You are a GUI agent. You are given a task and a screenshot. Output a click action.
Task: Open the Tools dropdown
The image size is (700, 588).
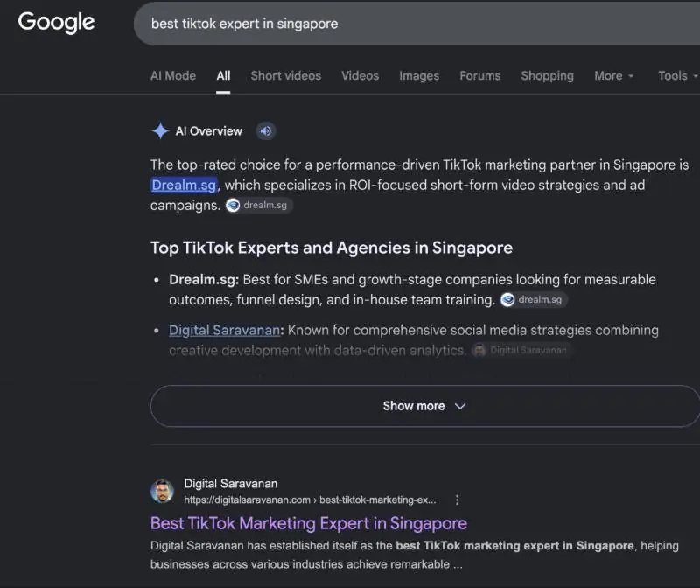(677, 75)
